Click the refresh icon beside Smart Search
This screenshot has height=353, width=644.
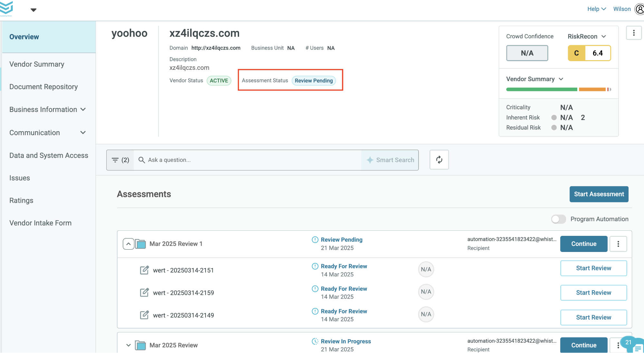439,160
